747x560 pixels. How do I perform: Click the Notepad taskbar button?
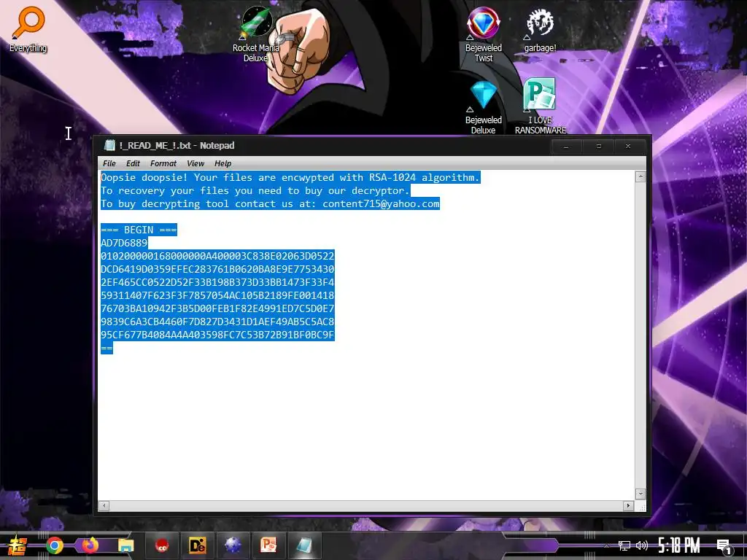[303, 545]
